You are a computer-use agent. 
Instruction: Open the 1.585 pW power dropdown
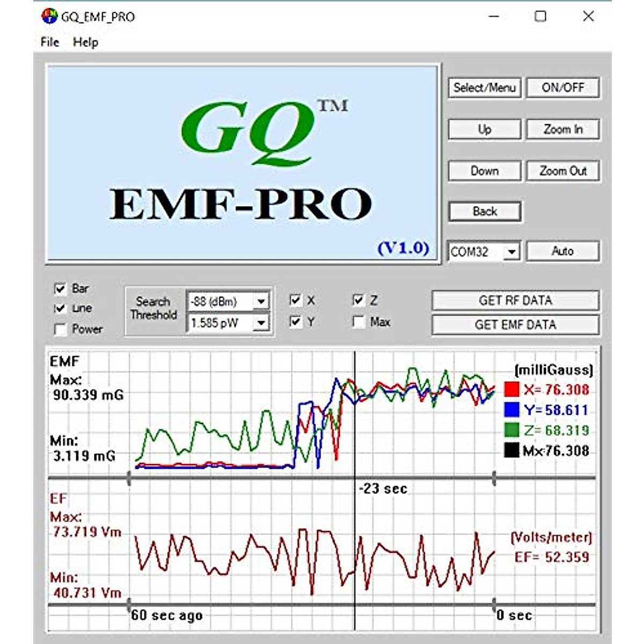[x=261, y=323]
